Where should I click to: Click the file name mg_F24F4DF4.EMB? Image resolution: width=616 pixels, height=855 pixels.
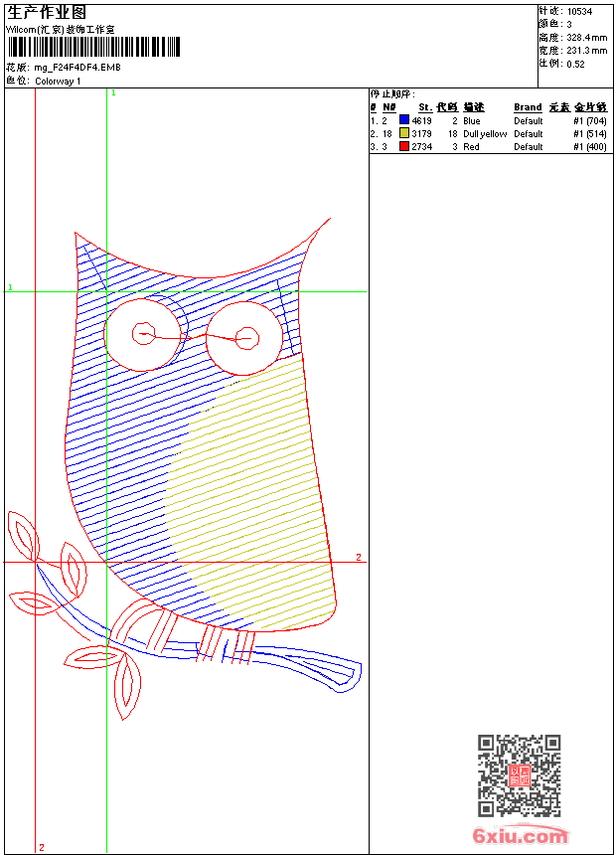tap(77, 70)
